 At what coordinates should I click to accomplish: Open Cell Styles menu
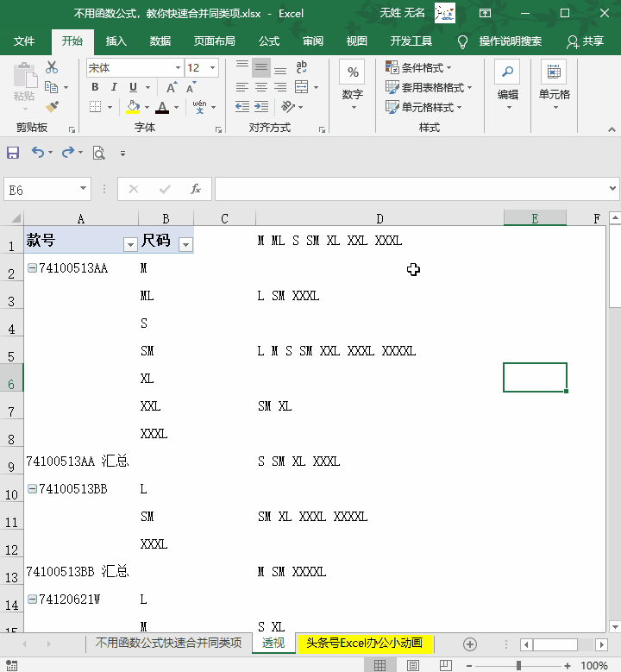(x=423, y=107)
